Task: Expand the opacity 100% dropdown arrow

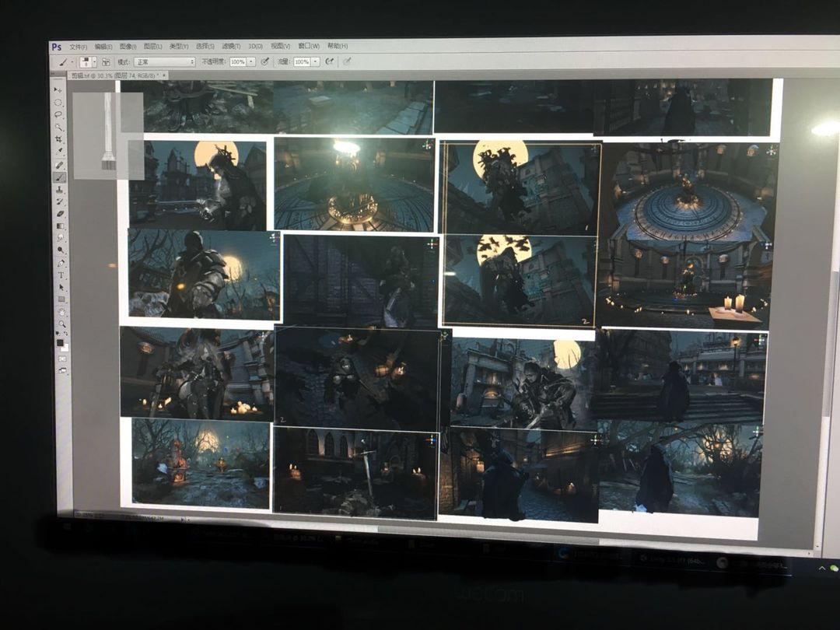Action: pyautogui.click(x=251, y=62)
